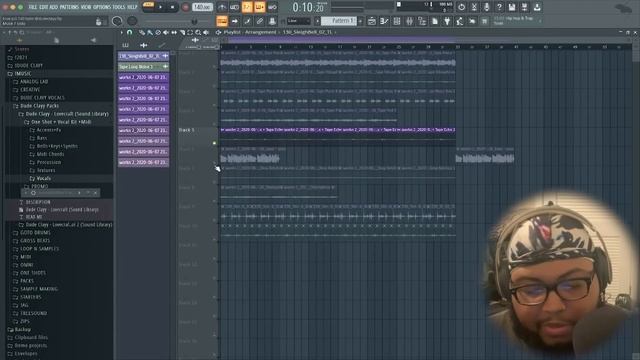Open the Piano roll view icon
The image size is (640, 360).
[384, 21]
